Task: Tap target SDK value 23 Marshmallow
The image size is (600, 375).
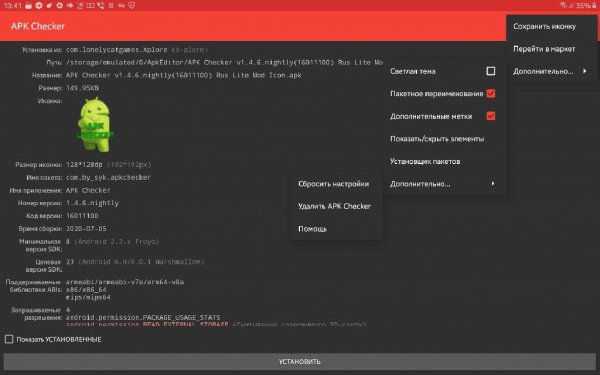Action: [x=135, y=262]
